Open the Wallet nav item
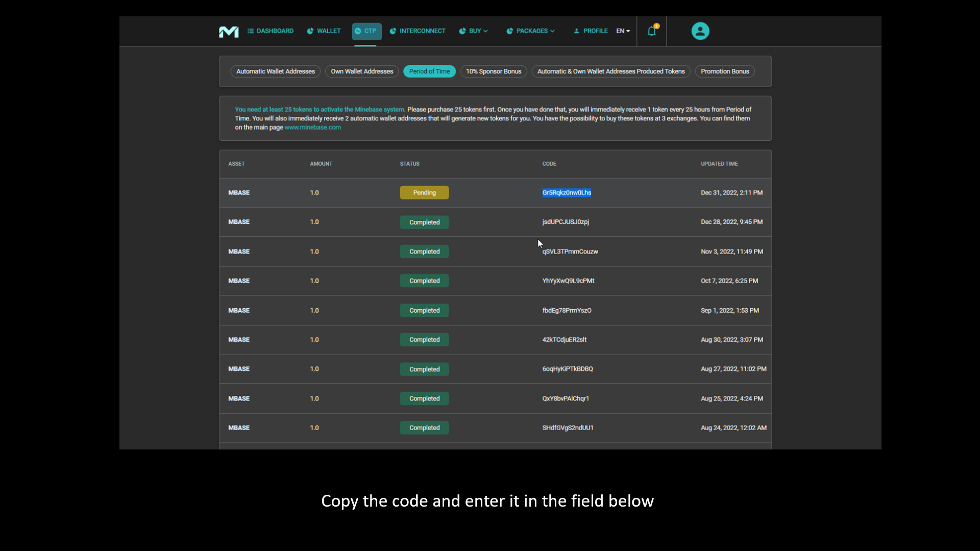The width and height of the screenshot is (980, 551). 324,31
